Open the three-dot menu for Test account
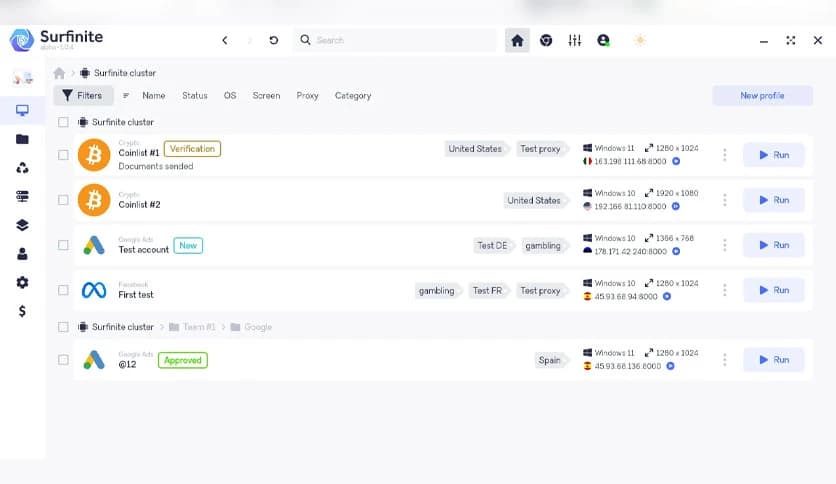Image resolution: width=836 pixels, height=484 pixels. click(724, 245)
